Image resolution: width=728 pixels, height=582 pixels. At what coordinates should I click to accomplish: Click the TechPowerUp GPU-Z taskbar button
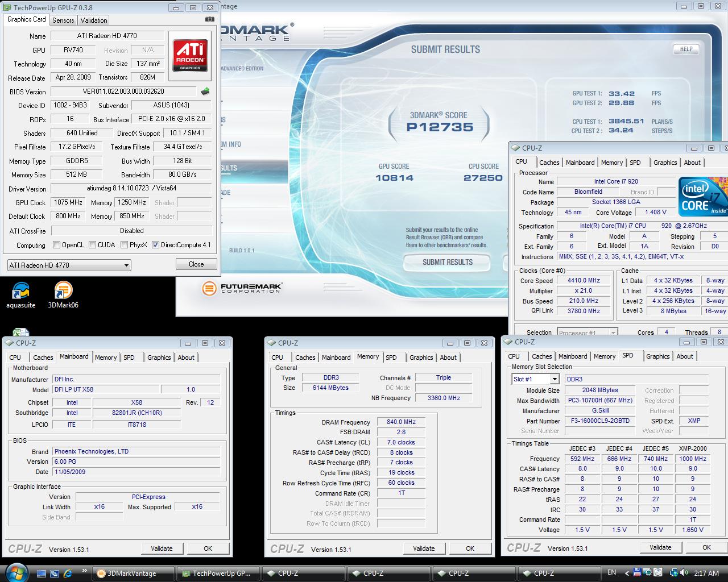[x=218, y=573]
